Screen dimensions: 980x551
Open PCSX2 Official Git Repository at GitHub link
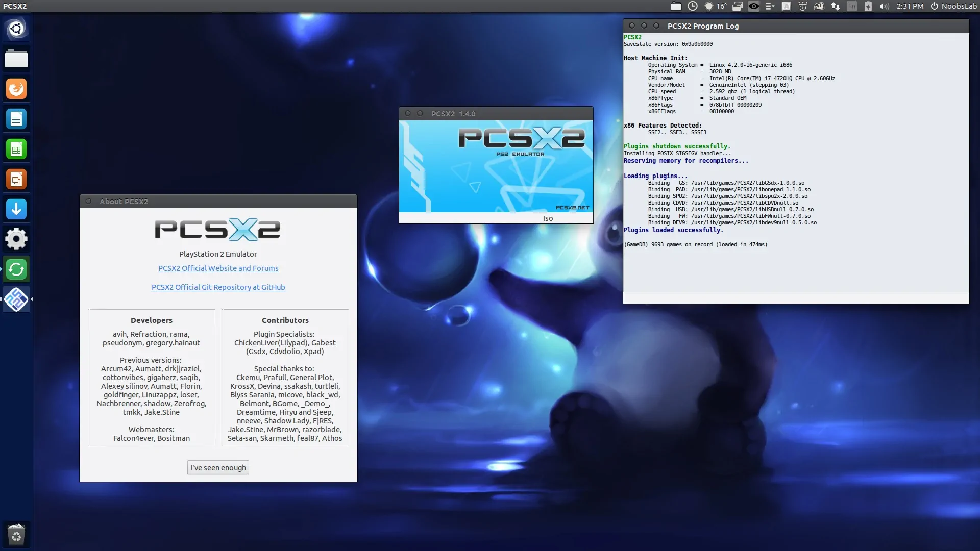tap(218, 287)
